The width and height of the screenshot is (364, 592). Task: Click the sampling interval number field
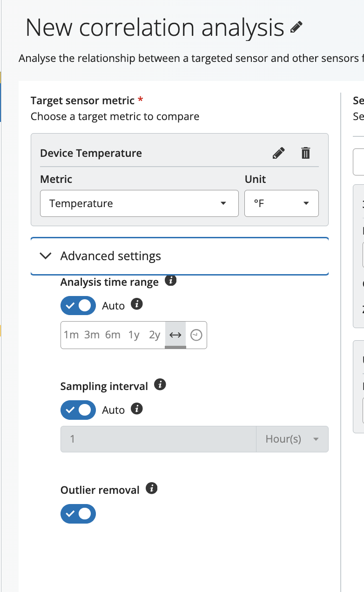(x=158, y=439)
